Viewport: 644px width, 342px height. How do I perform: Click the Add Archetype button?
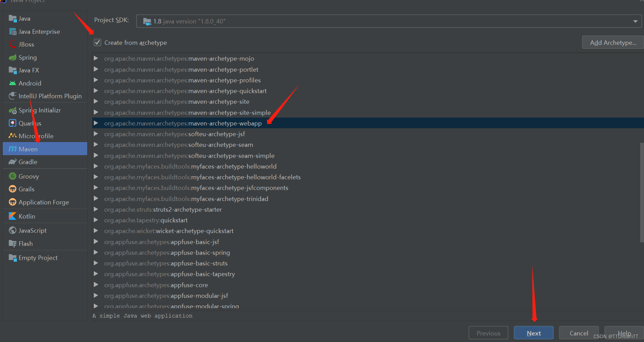click(x=613, y=42)
